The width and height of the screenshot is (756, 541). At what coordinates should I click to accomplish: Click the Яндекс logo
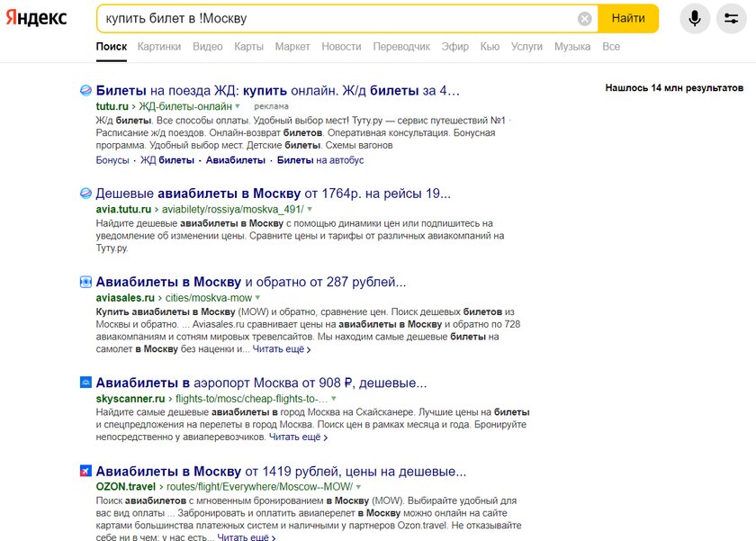pos(36,18)
